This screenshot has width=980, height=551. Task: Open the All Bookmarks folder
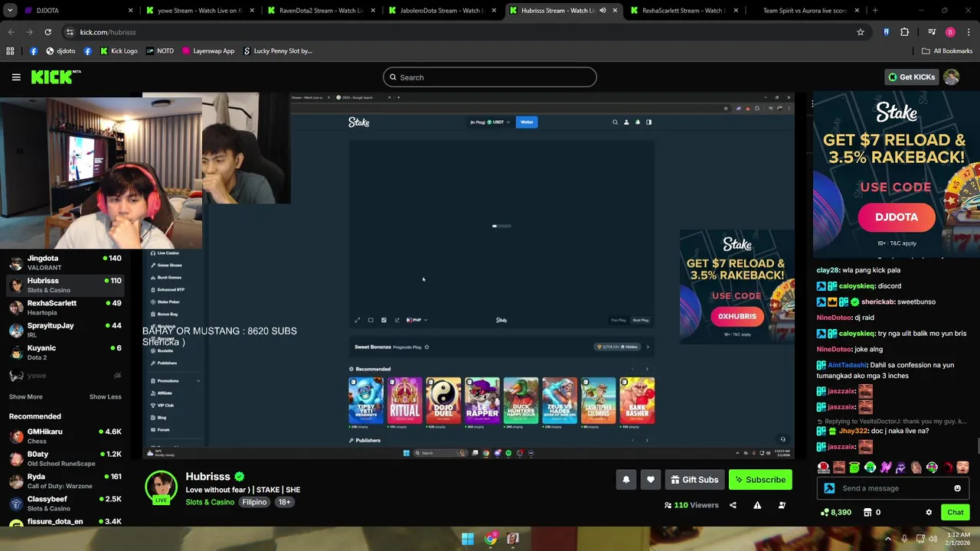coord(947,51)
